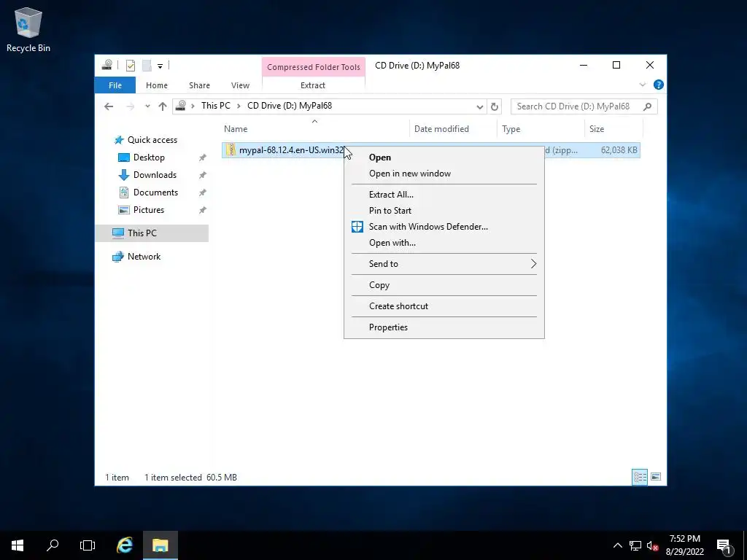Viewport: 747px width, 560px height.
Task: Go forward with the Forward arrow
Action: pyautogui.click(x=130, y=106)
